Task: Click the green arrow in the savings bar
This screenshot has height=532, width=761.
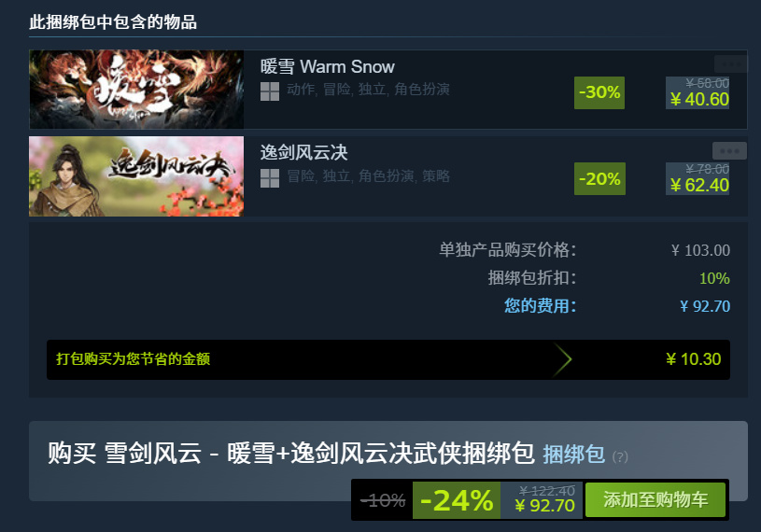Action: [562, 359]
